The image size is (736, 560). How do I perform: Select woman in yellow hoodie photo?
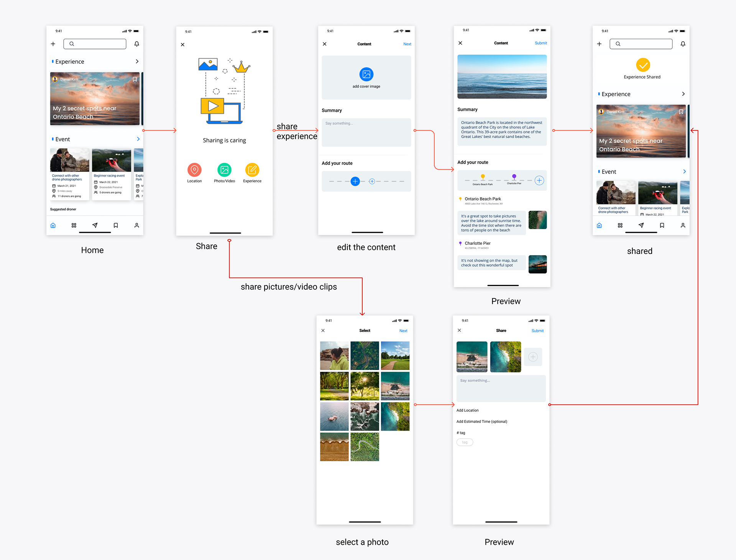click(x=334, y=355)
